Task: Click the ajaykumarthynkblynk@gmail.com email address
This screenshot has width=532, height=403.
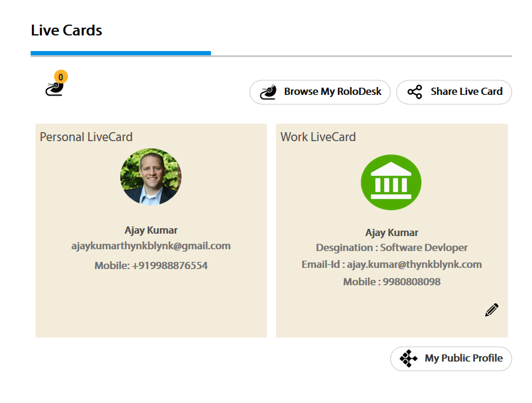Action: tap(151, 246)
